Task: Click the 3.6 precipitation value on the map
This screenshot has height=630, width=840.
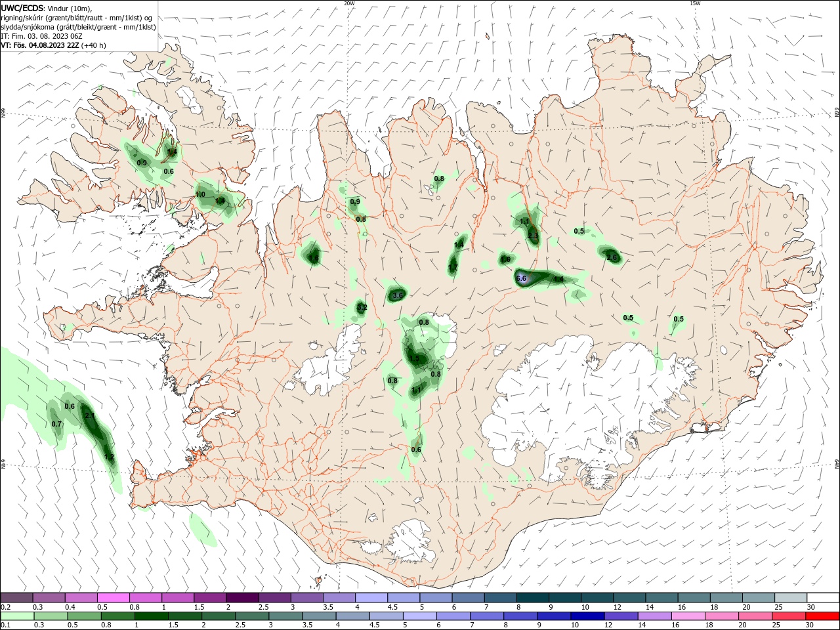Action: pyautogui.click(x=398, y=296)
